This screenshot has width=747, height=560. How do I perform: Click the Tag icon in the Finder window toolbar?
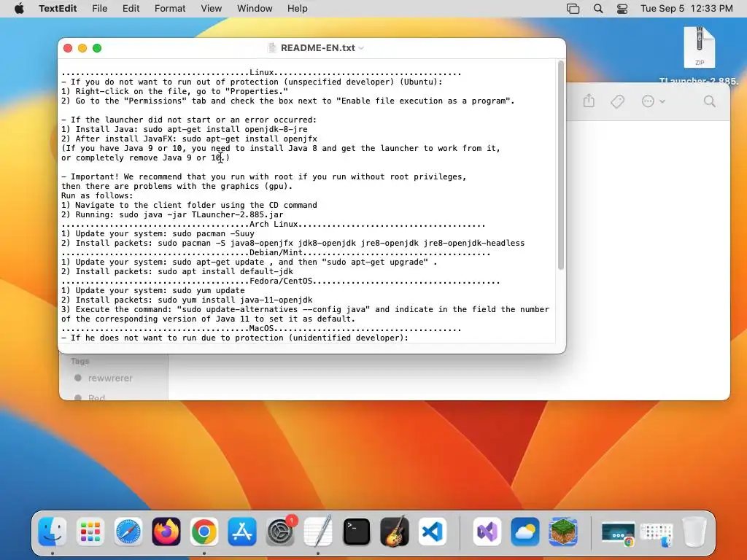pyautogui.click(x=617, y=101)
